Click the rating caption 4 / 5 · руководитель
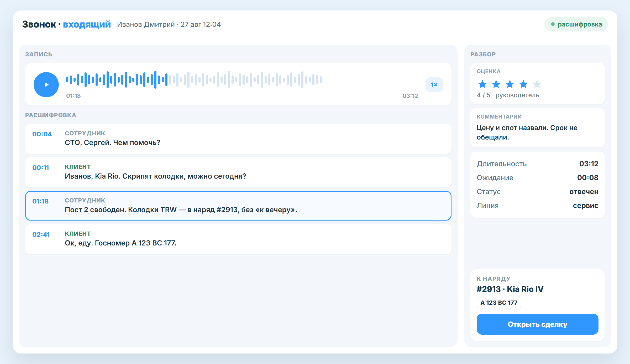630x364 pixels. tap(508, 95)
